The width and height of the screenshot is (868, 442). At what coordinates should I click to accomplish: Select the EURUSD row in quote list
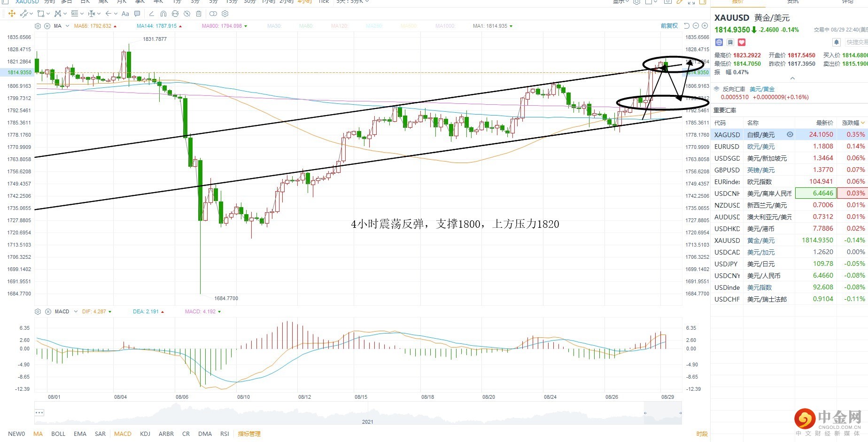coord(789,146)
